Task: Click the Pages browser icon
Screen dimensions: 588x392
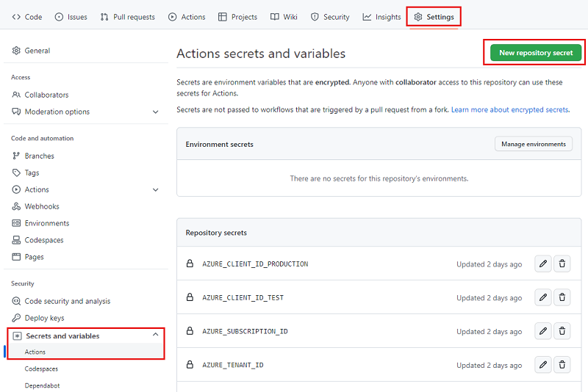Action: click(x=16, y=257)
